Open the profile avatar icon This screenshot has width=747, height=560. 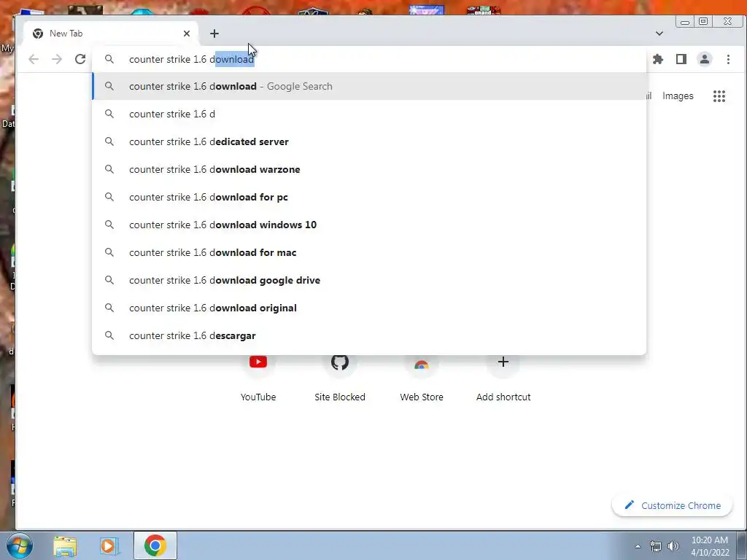[705, 59]
